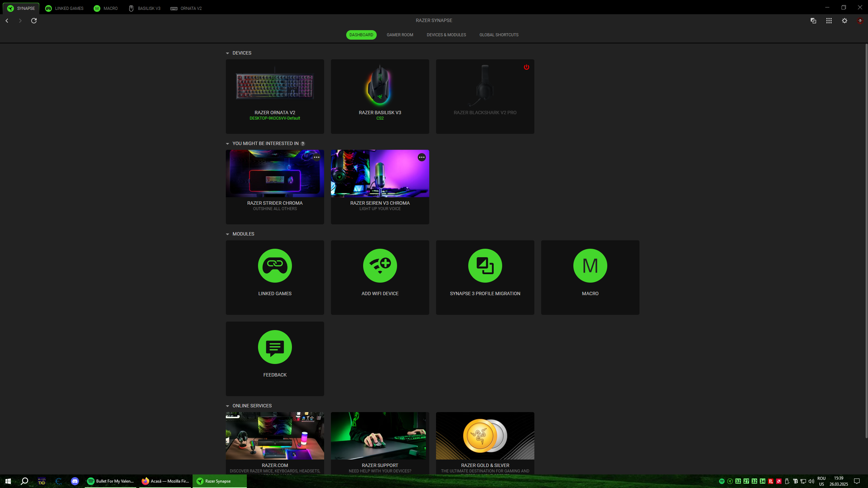Image resolution: width=868 pixels, height=488 pixels.
Task: Open the Windows Start menu
Action: 8,481
